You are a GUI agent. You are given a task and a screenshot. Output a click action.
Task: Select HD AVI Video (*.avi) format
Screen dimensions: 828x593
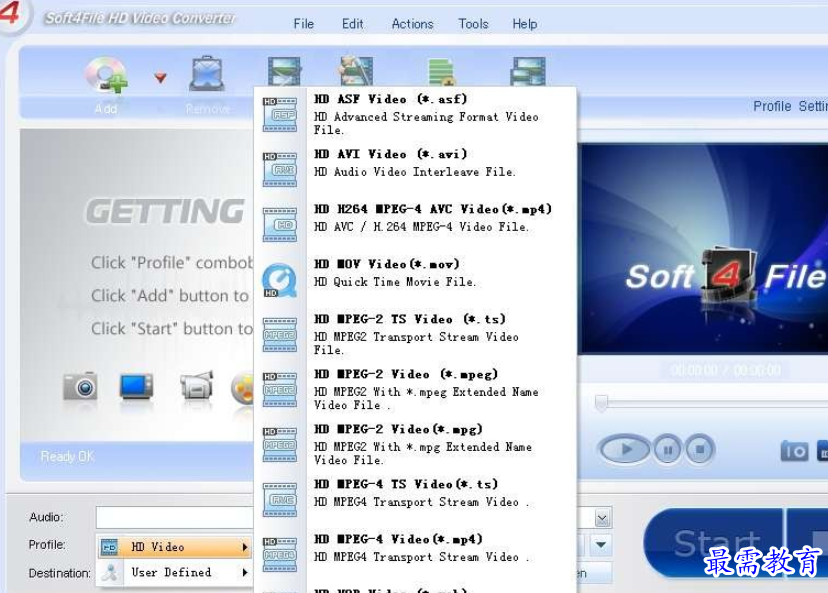tap(415, 170)
